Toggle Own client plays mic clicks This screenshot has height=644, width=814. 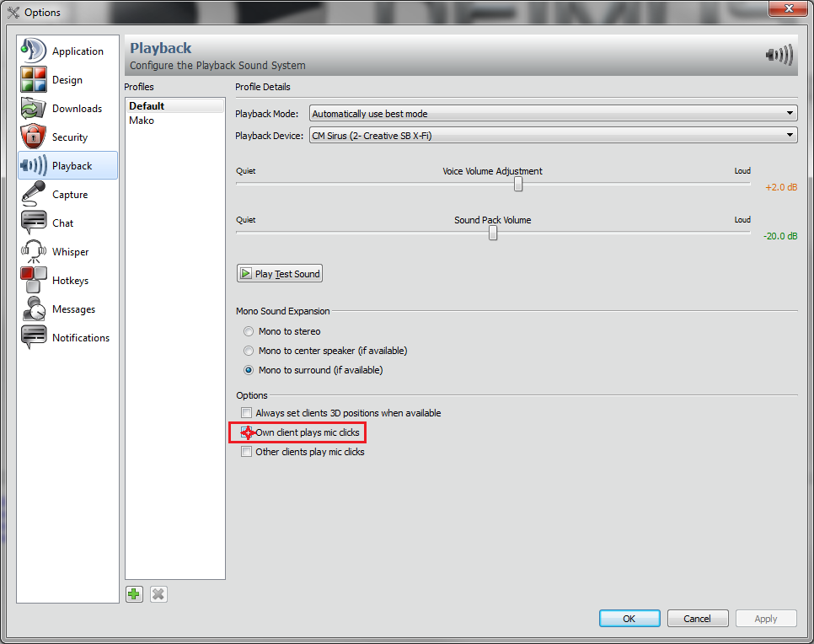pyautogui.click(x=247, y=432)
